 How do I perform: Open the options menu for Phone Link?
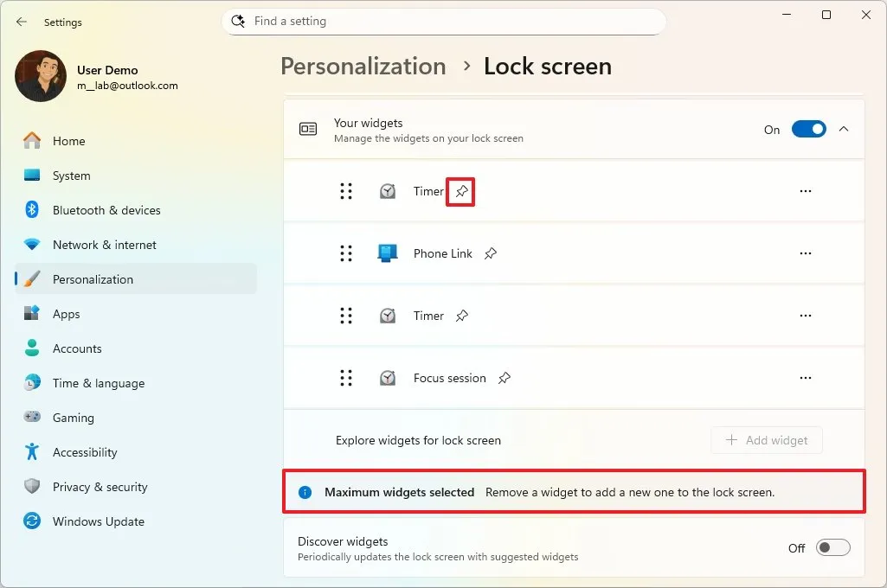tap(806, 253)
